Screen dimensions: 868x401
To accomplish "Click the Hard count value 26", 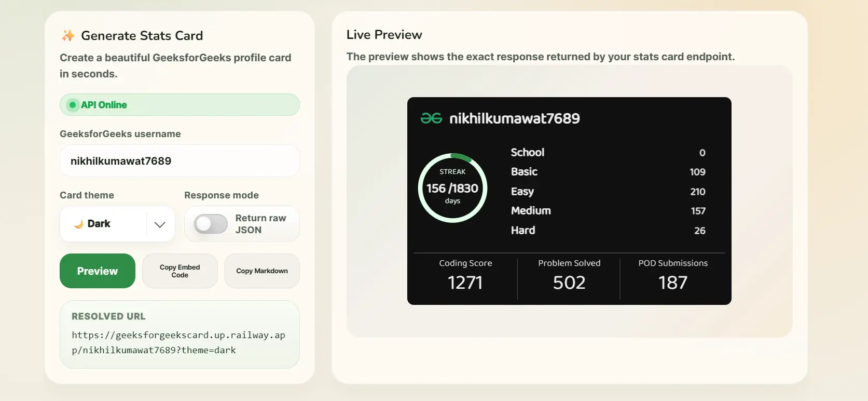I will pos(700,231).
